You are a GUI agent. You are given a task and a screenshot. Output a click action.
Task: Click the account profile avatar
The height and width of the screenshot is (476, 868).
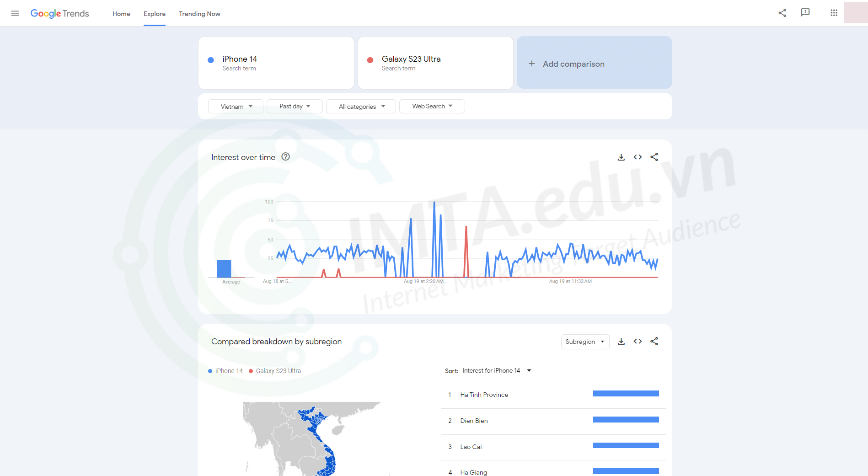coord(856,12)
